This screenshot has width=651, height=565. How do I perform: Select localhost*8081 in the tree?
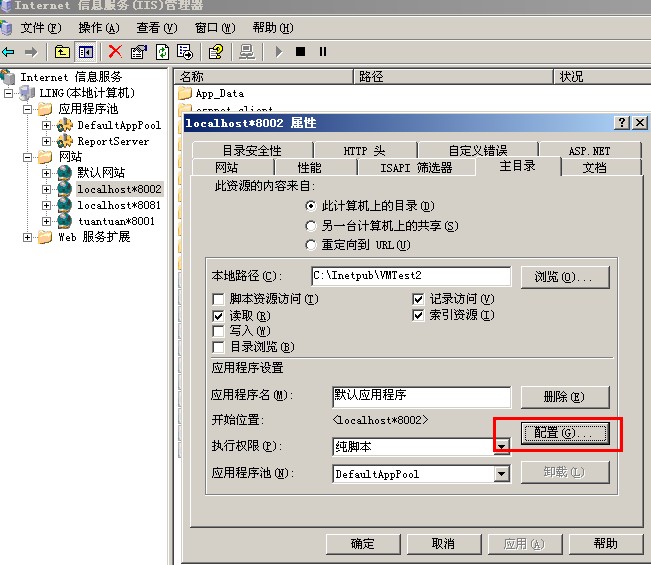coord(119,205)
